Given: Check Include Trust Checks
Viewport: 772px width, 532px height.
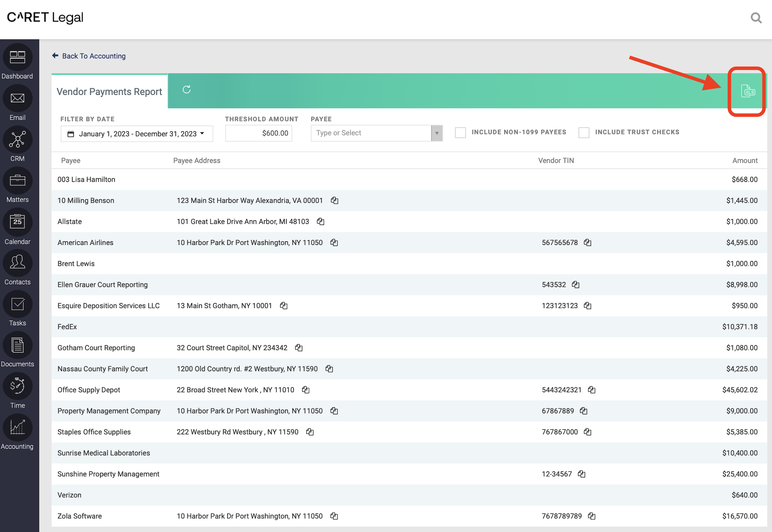Looking at the screenshot, I should point(584,132).
